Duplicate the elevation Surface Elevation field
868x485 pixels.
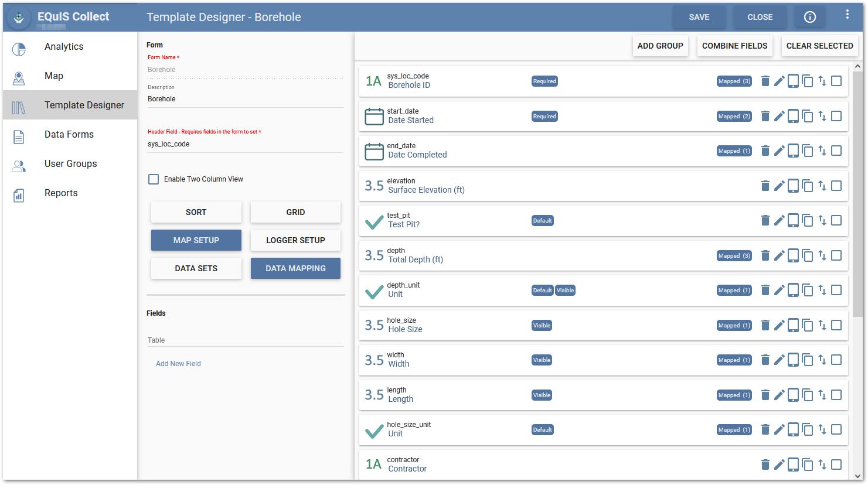[808, 186]
